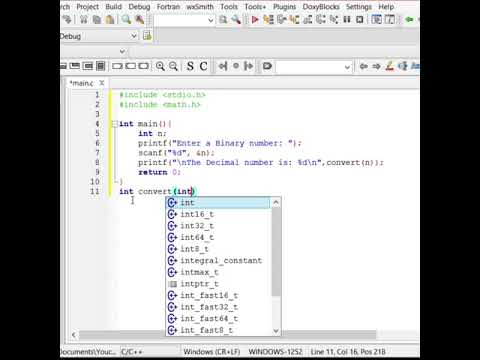Choose integral_constant from autocomplete list

pyautogui.click(x=218, y=261)
